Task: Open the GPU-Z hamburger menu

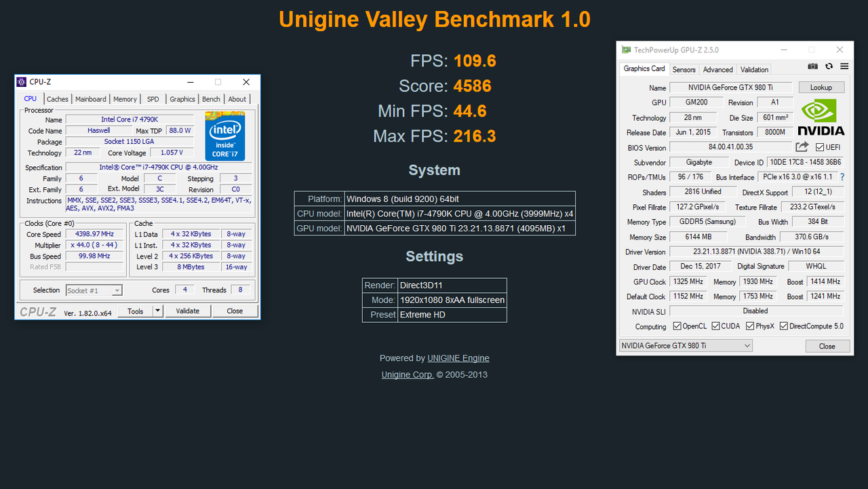Action: [844, 66]
